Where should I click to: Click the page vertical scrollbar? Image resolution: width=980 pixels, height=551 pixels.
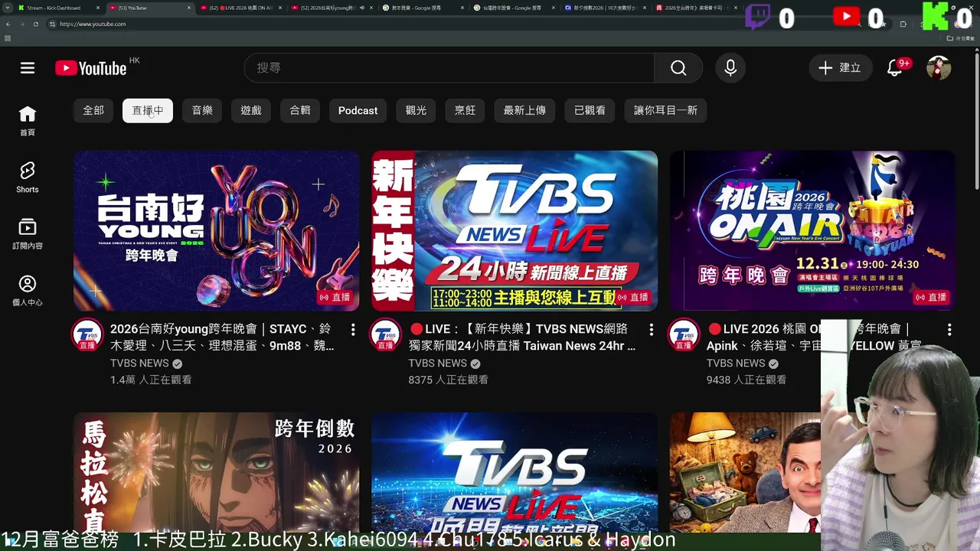976,122
